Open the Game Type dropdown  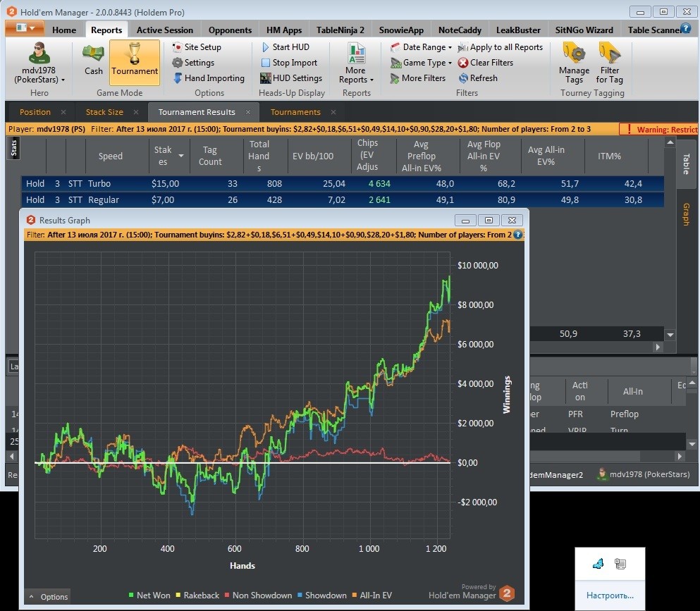point(421,63)
